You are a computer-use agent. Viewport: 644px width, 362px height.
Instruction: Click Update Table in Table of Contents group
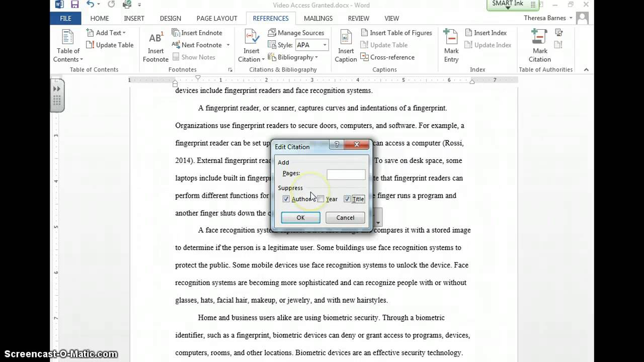(110, 45)
